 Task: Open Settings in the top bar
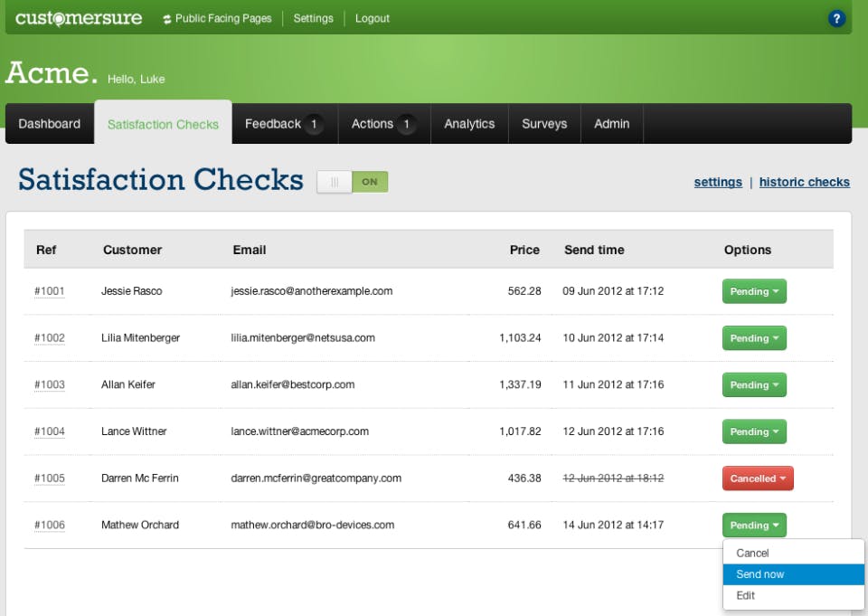pyautogui.click(x=314, y=18)
